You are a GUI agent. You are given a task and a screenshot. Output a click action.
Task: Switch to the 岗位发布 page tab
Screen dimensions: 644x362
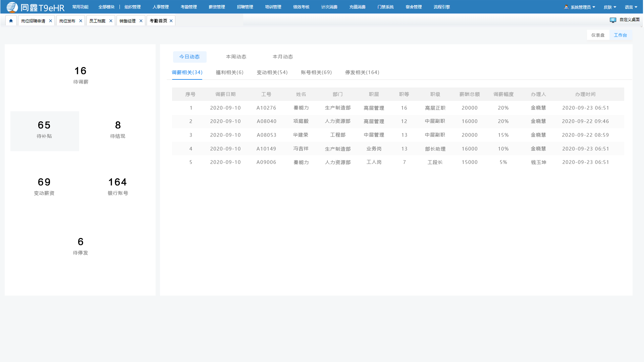click(x=67, y=21)
